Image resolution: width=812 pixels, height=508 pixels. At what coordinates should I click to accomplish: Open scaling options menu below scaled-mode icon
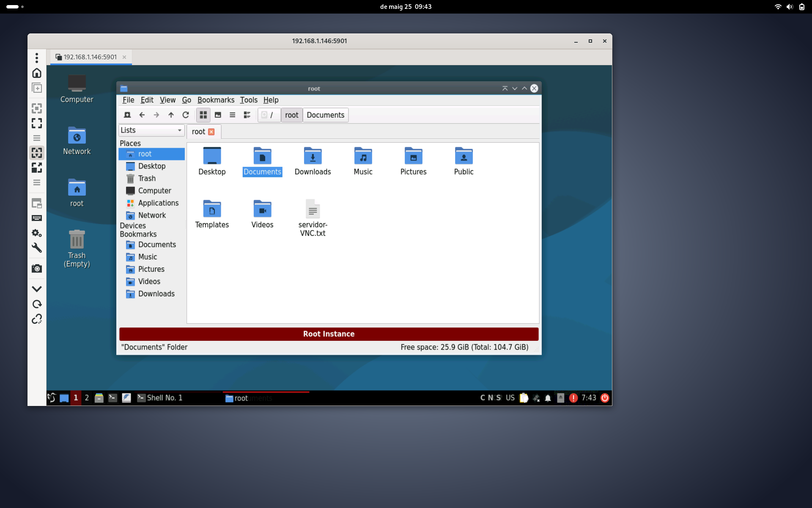(37, 182)
